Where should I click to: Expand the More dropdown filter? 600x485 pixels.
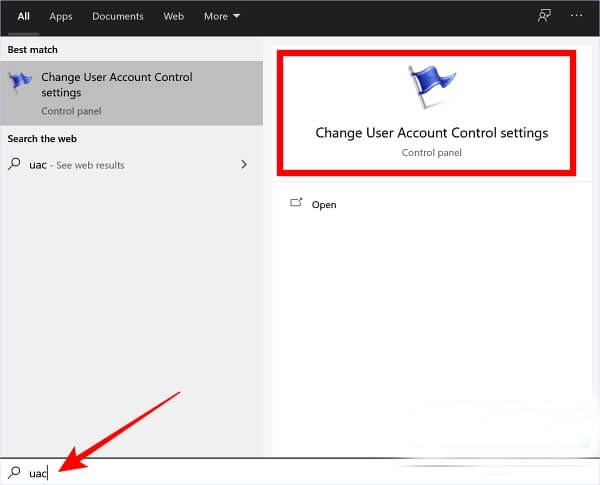coord(222,16)
